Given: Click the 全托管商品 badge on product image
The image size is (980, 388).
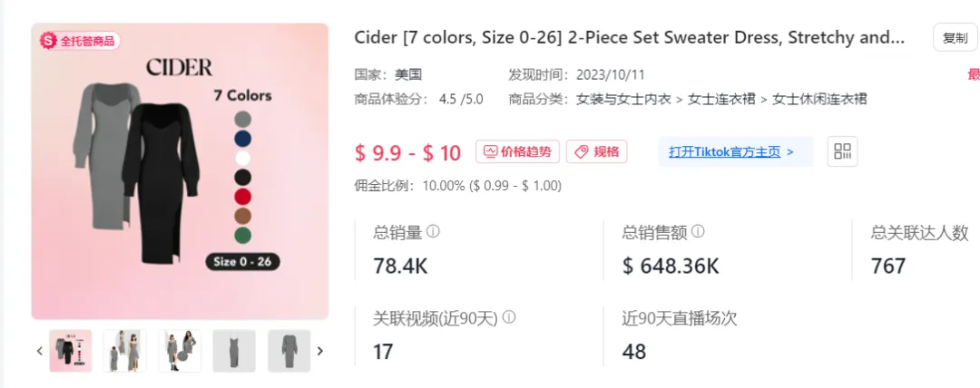Looking at the screenshot, I should coord(79,41).
